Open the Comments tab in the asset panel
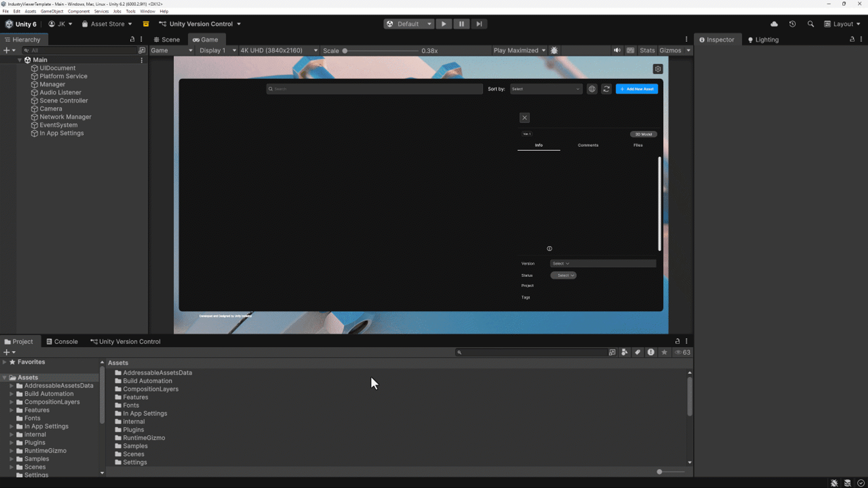This screenshot has width=868, height=488. coord(588,145)
